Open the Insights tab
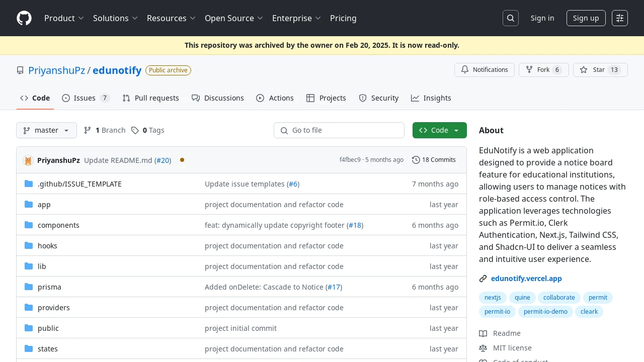The image size is (644, 362). [x=431, y=98]
